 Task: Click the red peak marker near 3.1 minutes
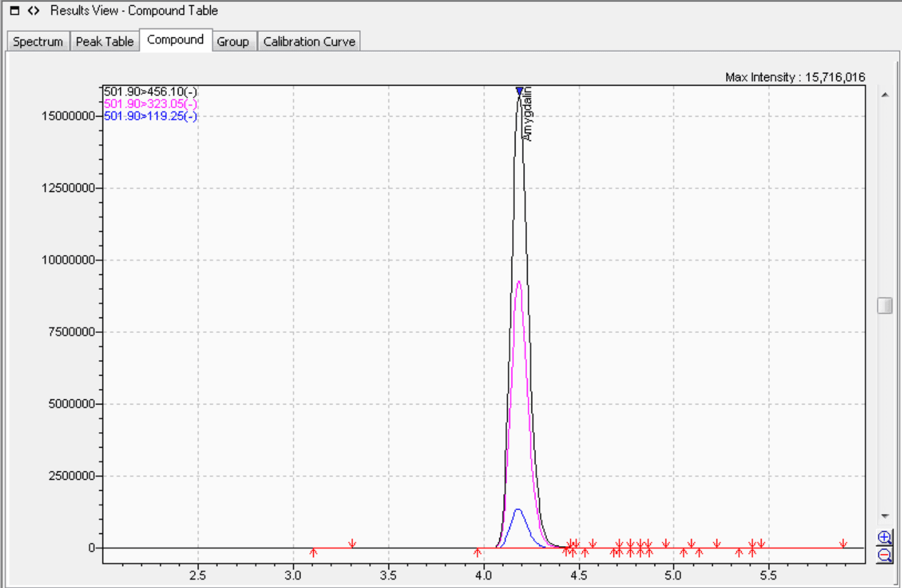(313, 552)
